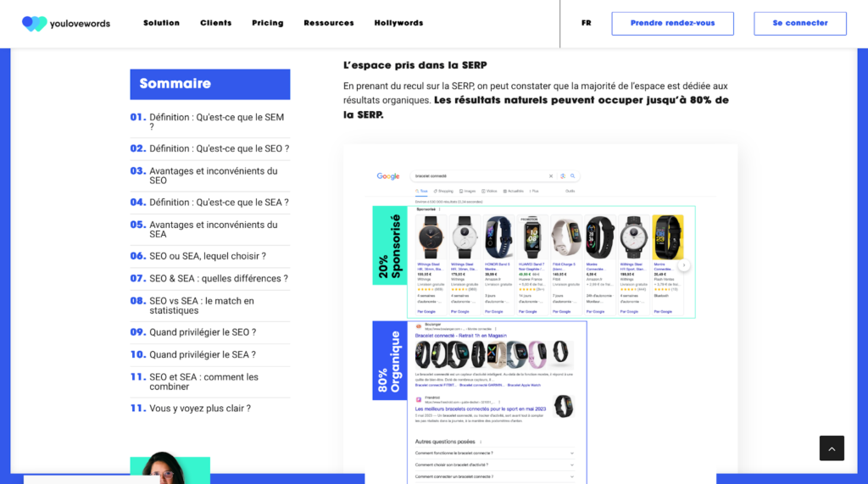The image size is (868, 484).
Task: Click the scroll-to-top arrow button
Action: pos(832,448)
